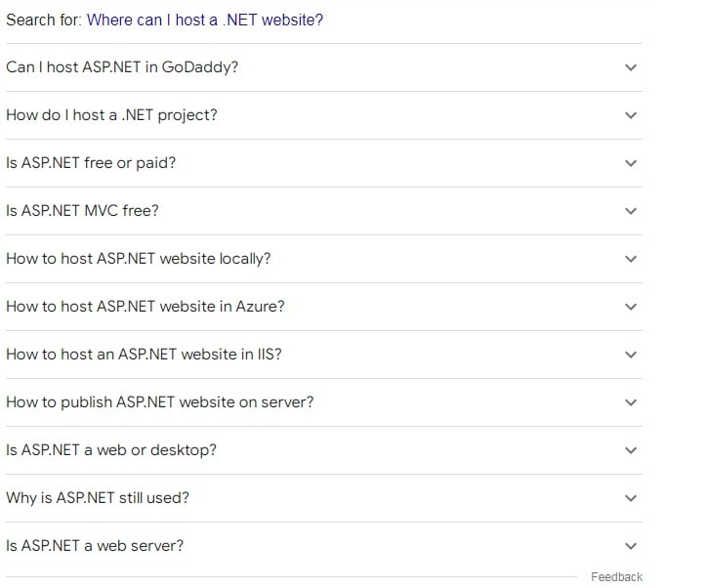Expand chevron for 'Is ASP.NET a web or desktop?'

pyautogui.click(x=630, y=450)
